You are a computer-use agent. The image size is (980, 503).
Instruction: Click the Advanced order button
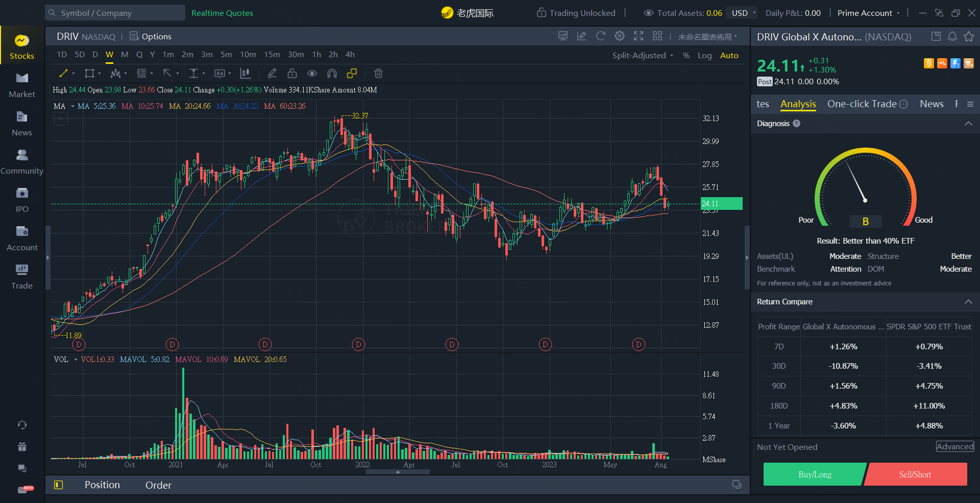955,447
